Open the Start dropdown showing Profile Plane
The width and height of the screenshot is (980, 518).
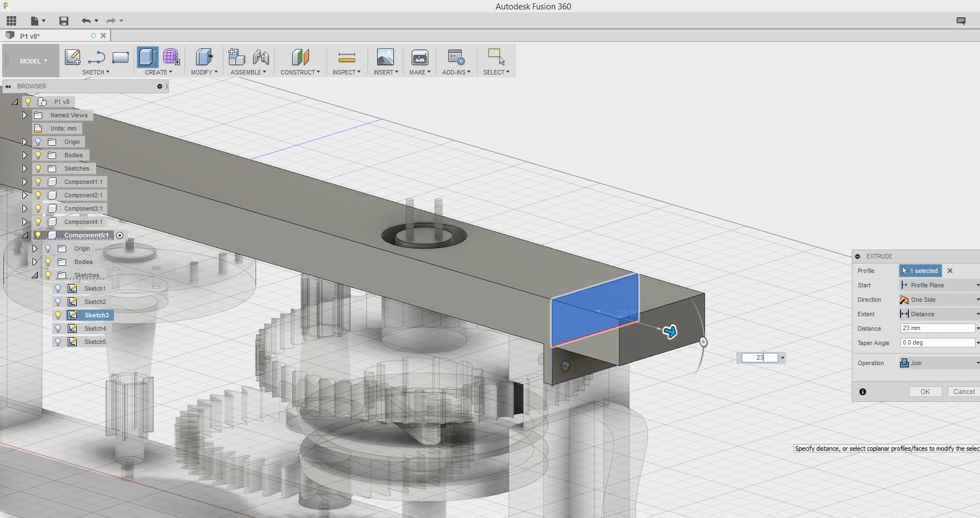point(939,285)
